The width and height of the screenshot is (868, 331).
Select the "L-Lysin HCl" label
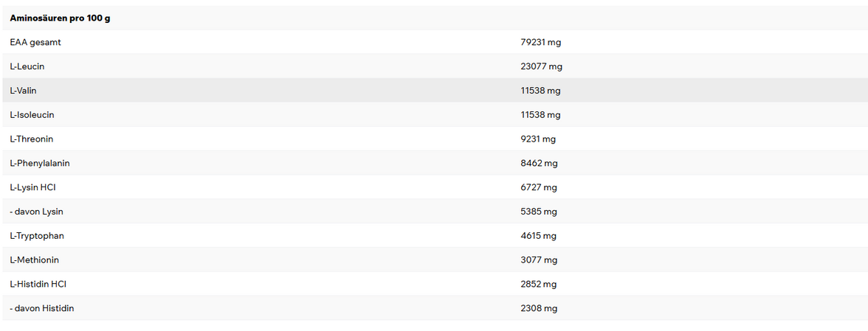[x=33, y=187]
